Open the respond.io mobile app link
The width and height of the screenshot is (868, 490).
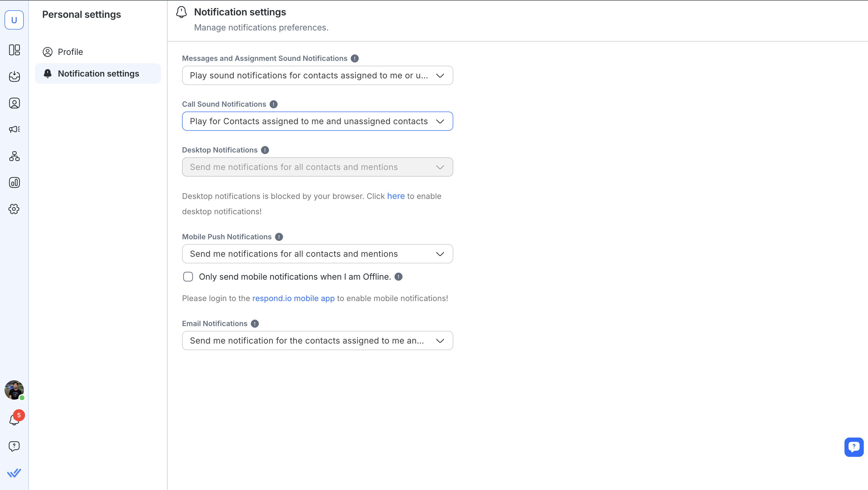(x=293, y=298)
